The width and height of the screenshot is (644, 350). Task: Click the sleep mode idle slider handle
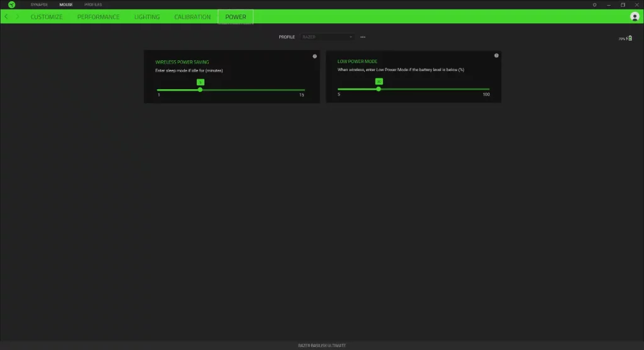[200, 90]
